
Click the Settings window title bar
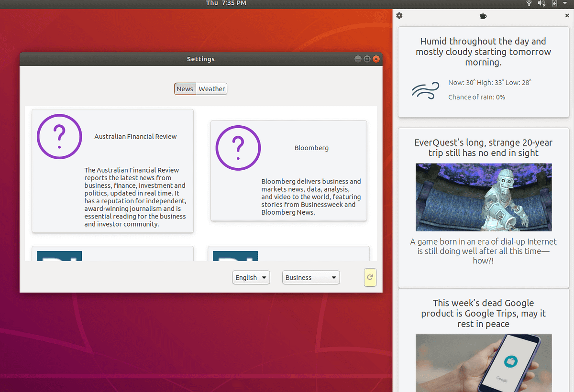[x=201, y=59]
